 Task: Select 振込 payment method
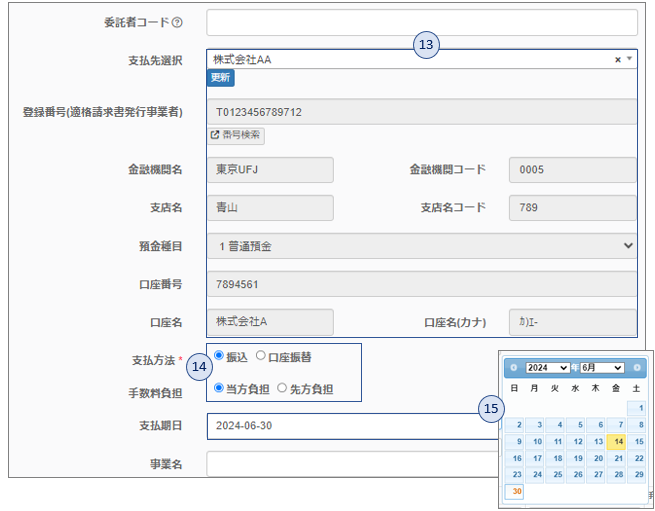pos(218,356)
